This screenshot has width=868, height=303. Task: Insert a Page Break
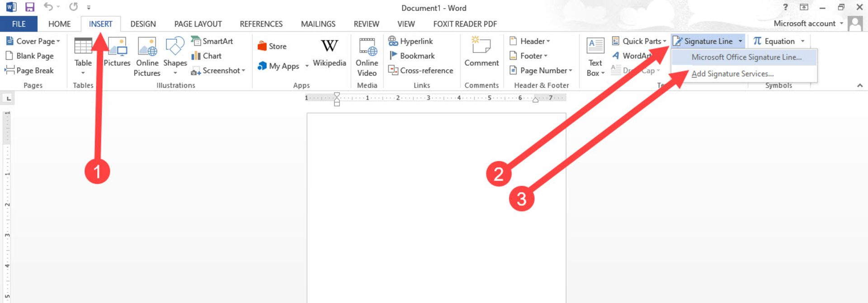click(x=29, y=71)
